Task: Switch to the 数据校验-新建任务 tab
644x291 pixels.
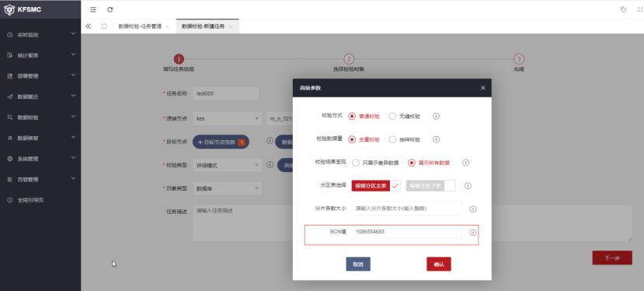Action: (207, 26)
